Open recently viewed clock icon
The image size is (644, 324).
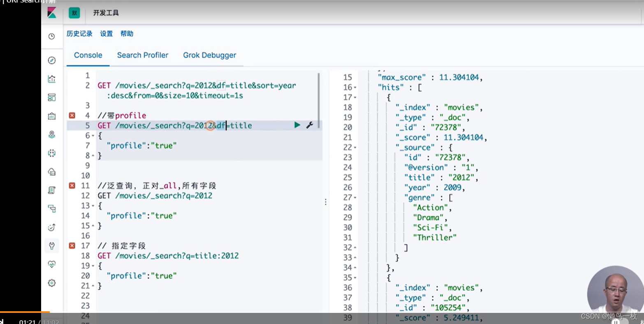52,37
